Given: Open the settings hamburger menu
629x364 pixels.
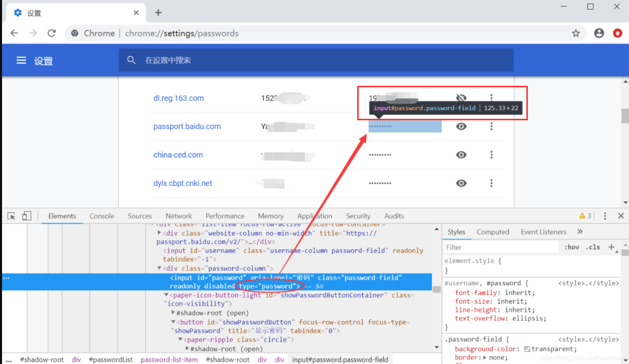Looking at the screenshot, I should coord(21,60).
